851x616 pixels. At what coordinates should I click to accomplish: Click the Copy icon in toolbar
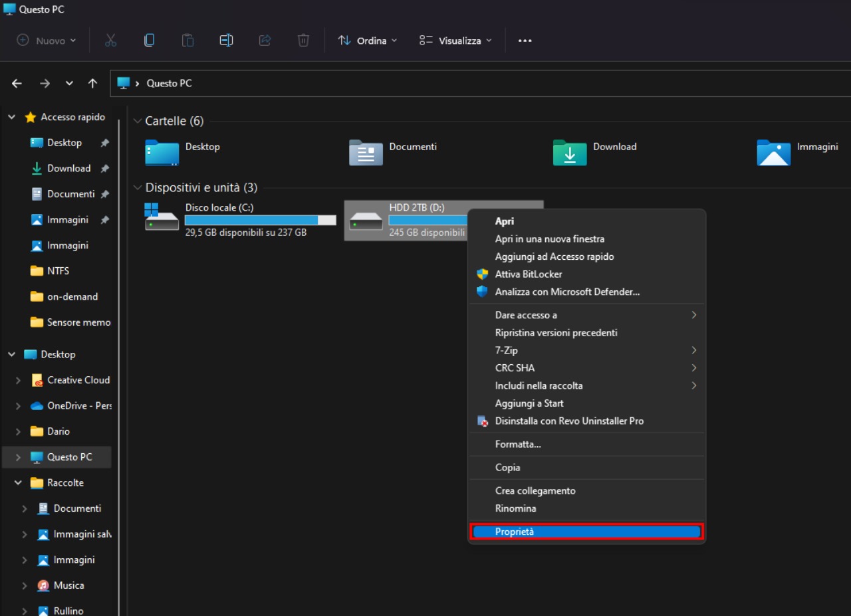tap(150, 41)
